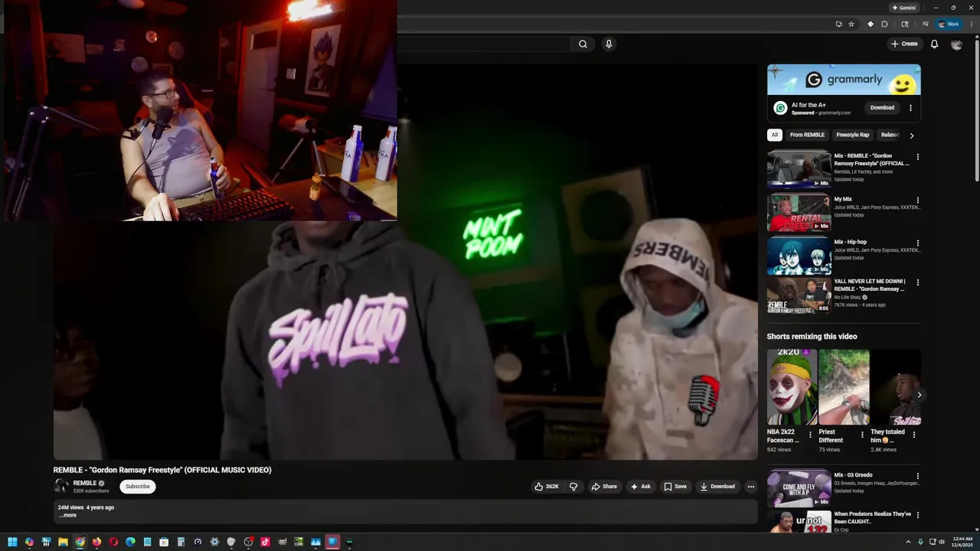The width and height of the screenshot is (980, 551).
Task: Open the Work profile chip
Action: click(949, 24)
